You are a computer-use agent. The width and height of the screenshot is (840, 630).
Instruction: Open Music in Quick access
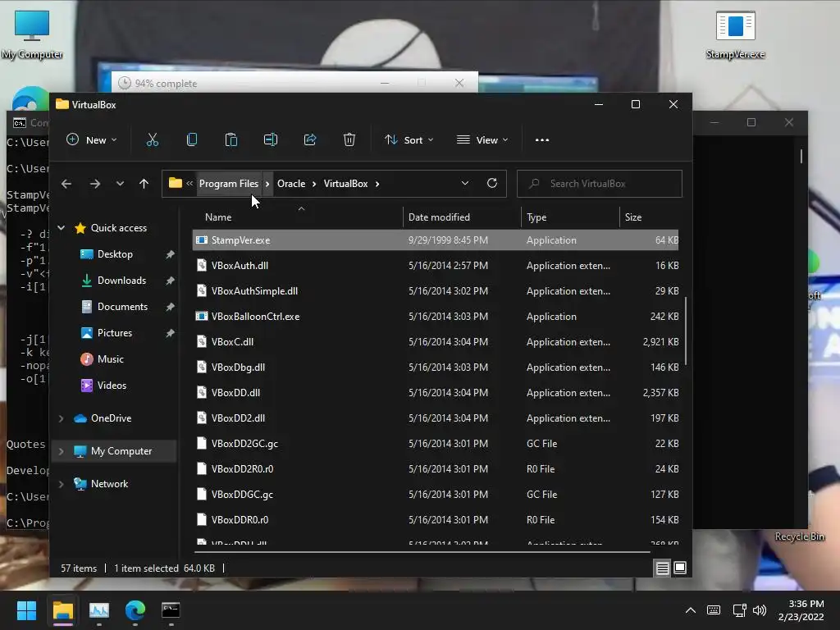111,359
